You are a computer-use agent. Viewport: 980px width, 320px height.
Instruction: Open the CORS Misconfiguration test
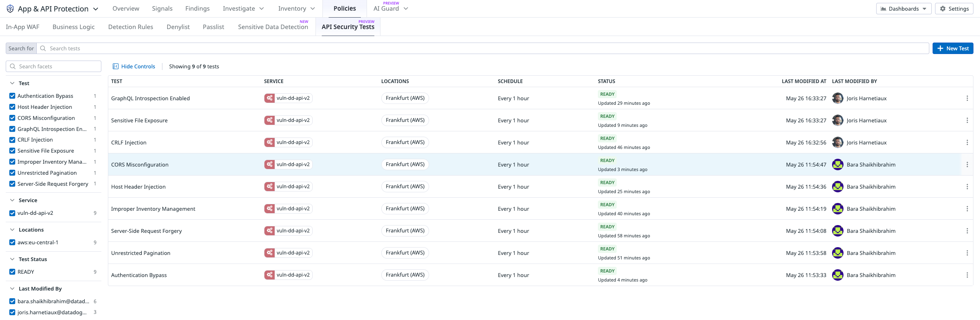pyautogui.click(x=140, y=165)
